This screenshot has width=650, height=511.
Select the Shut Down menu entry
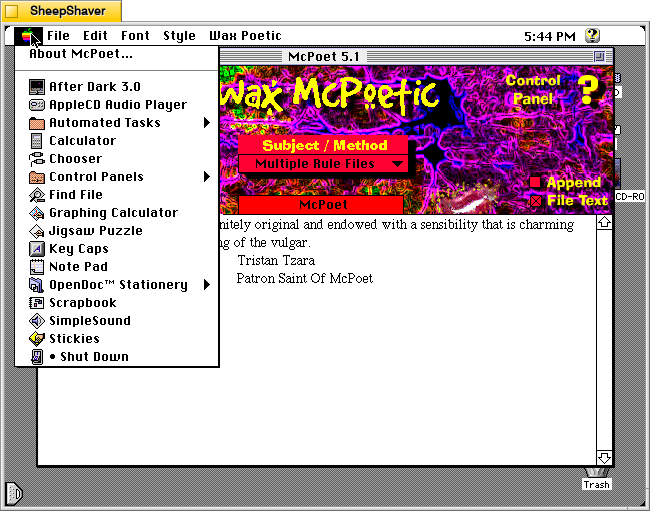[117, 357]
